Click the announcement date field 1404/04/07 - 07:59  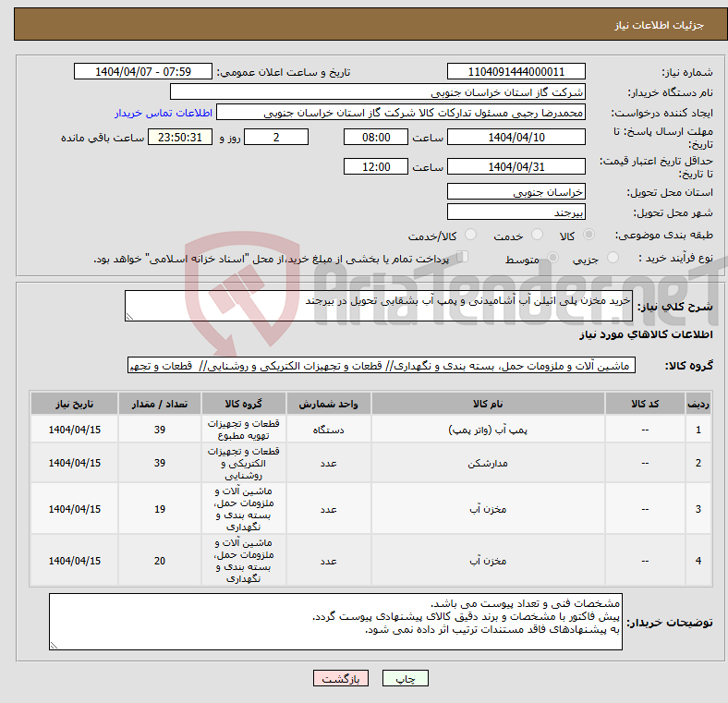tap(143, 72)
